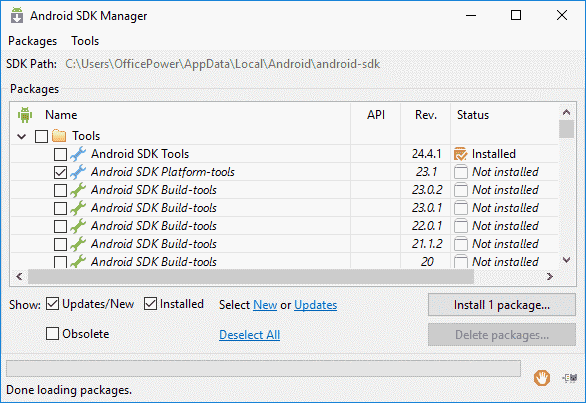Click the Android robot icon in Name header
Screen dimensions: 586x403
[x=25, y=115]
